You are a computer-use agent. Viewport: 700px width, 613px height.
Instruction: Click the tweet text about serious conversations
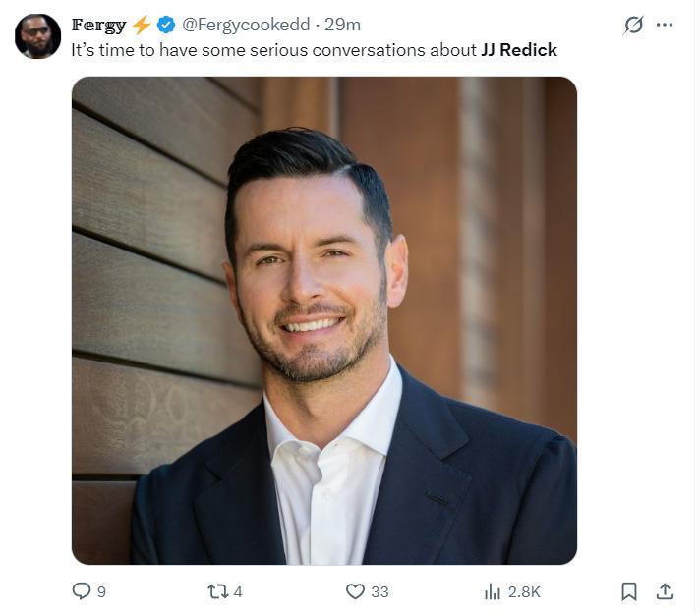[x=275, y=50]
